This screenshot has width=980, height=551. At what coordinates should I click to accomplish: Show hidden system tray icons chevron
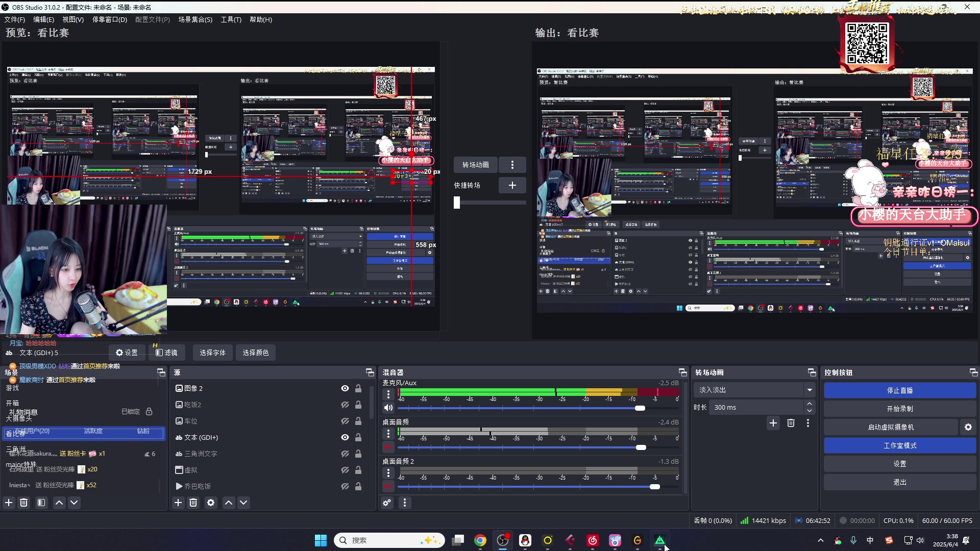point(820,540)
